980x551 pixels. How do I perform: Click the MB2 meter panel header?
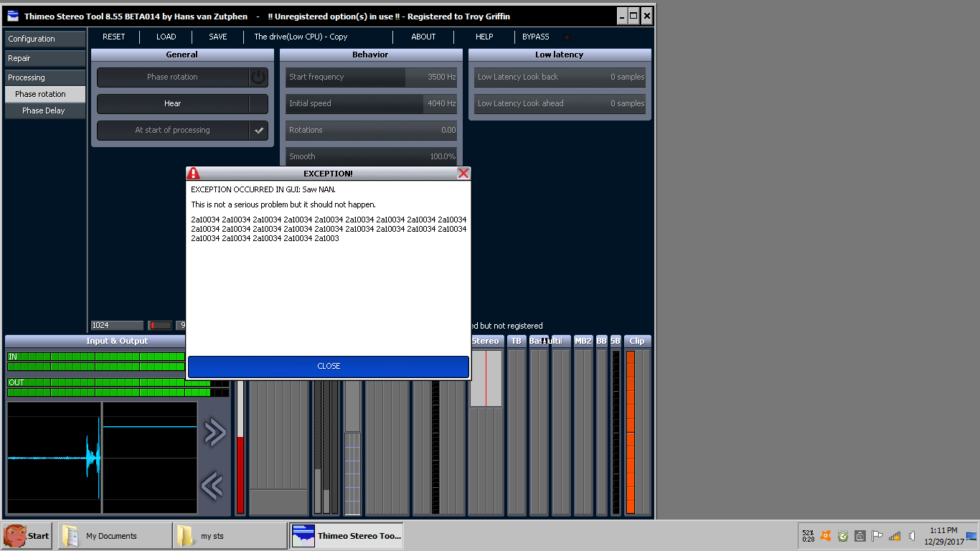583,342
